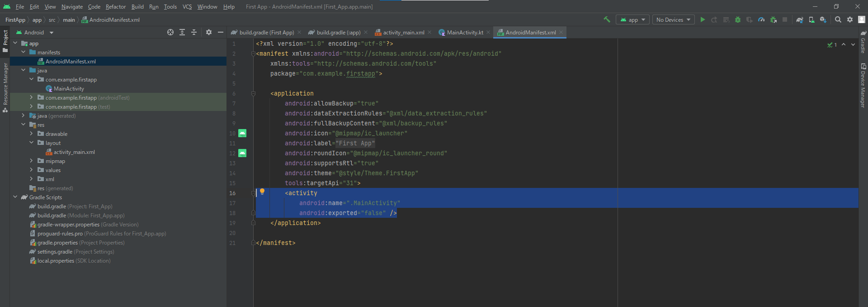Click src breadcrumb in navigation bar

click(x=52, y=19)
